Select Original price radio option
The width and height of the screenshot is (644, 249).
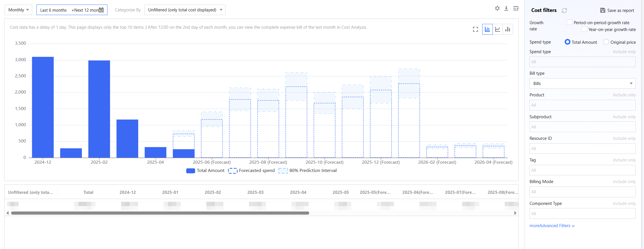pyautogui.click(x=606, y=42)
